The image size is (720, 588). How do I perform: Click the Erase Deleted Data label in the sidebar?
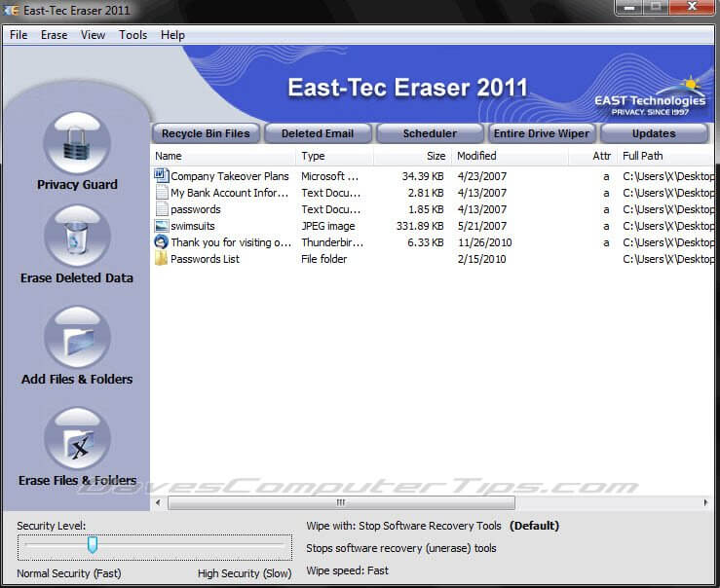coord(77,278)
